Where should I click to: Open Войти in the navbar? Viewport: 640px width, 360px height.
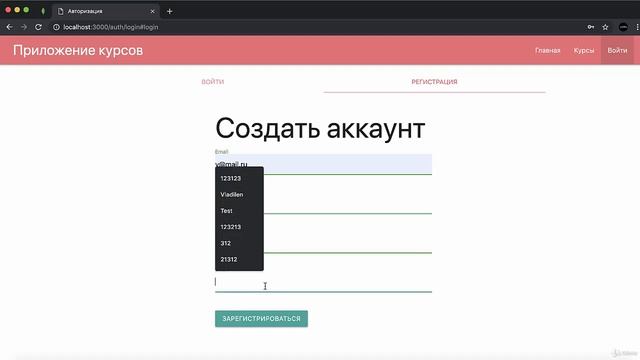(x=617, y=51)
